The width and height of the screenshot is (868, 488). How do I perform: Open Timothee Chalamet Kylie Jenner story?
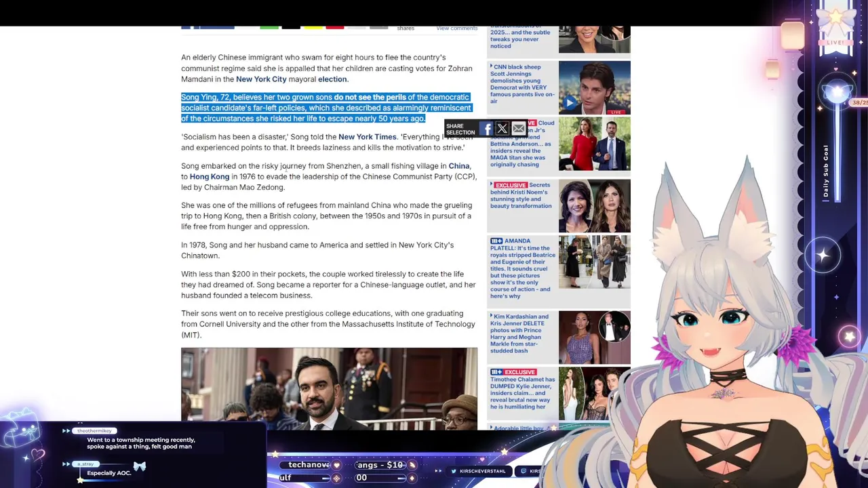click(522, 390)
